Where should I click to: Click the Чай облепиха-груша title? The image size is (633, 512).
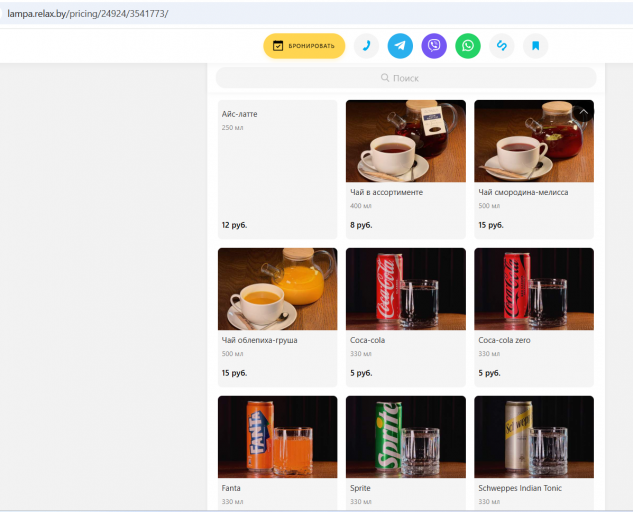click(x=259, y=340)
